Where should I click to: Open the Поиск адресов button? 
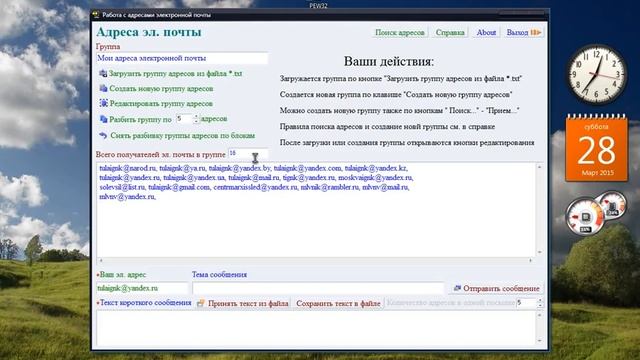(x=400, y=32)
